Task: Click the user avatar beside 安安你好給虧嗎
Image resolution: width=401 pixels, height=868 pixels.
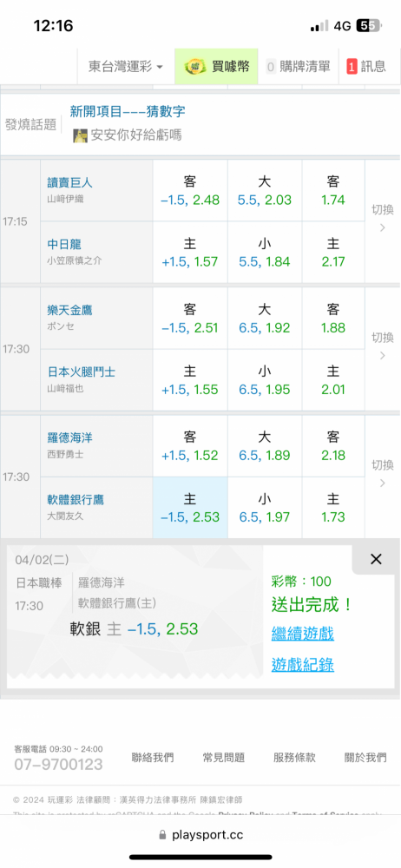Action: coord(81,135)
